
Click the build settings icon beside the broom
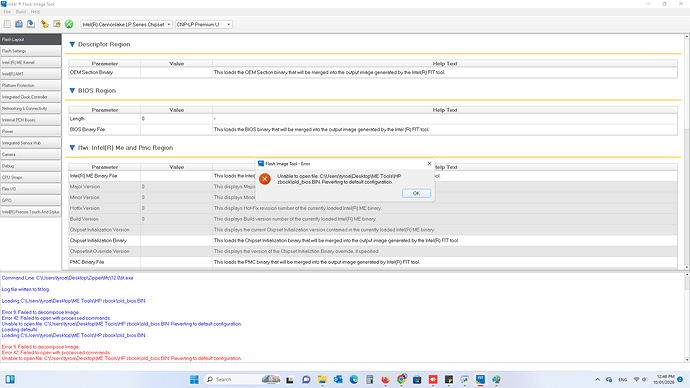coord(57,24)
